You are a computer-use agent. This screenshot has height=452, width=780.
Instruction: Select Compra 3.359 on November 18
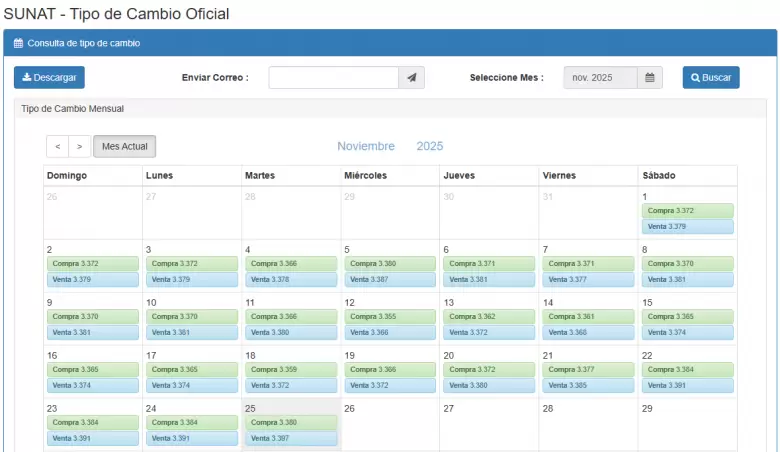tap(291, 370)
